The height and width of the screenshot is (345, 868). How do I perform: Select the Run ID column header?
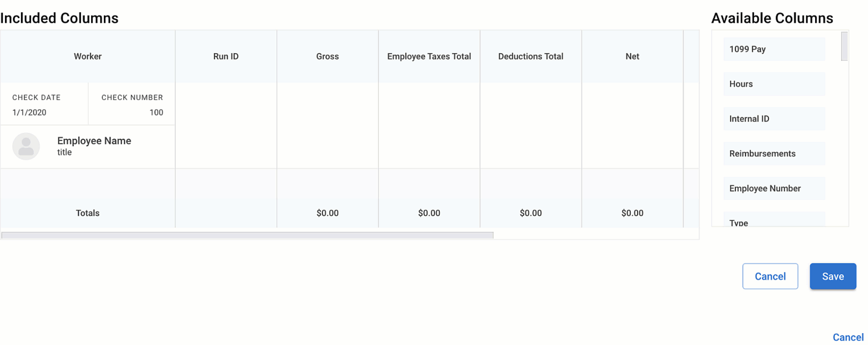pyautogui.click(x=226, y=56)
